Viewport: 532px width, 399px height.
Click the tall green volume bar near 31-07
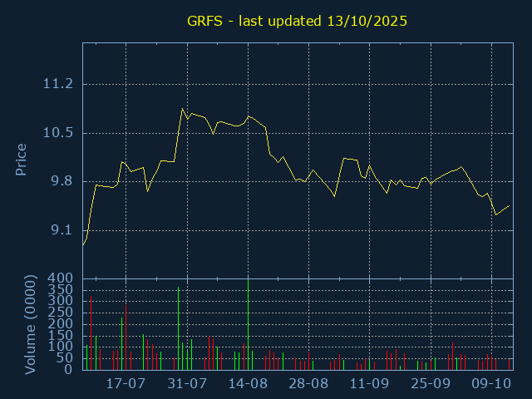coord(178,328)
